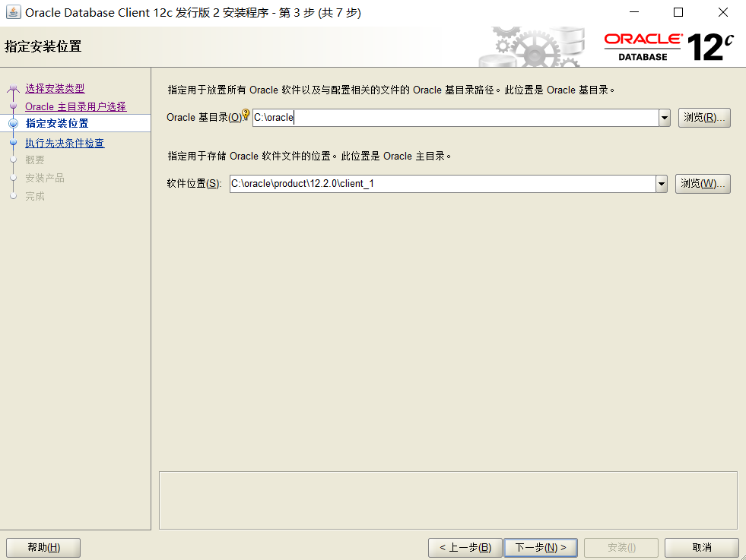Viewport: 746px width, 560px height.
Task: Click the "软件位置(S):" field label
Action: pyautogui.click(x=194, y=183)
